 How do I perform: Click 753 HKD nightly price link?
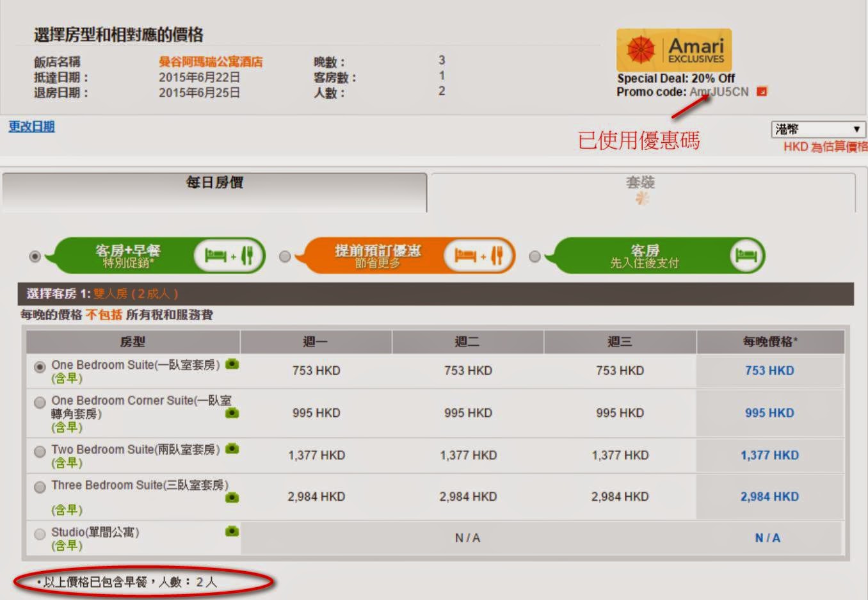pyautogui.click(x=769, y=371)
